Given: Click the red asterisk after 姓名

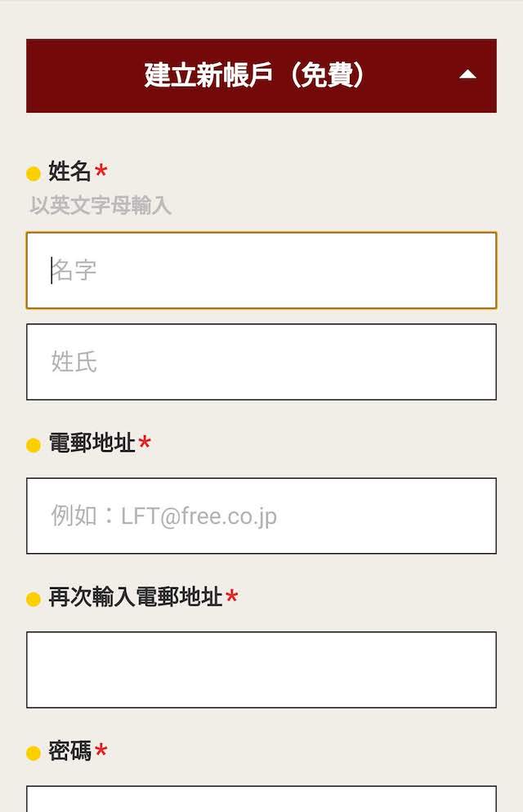Looking at the screenshot, I should [101, 172].
